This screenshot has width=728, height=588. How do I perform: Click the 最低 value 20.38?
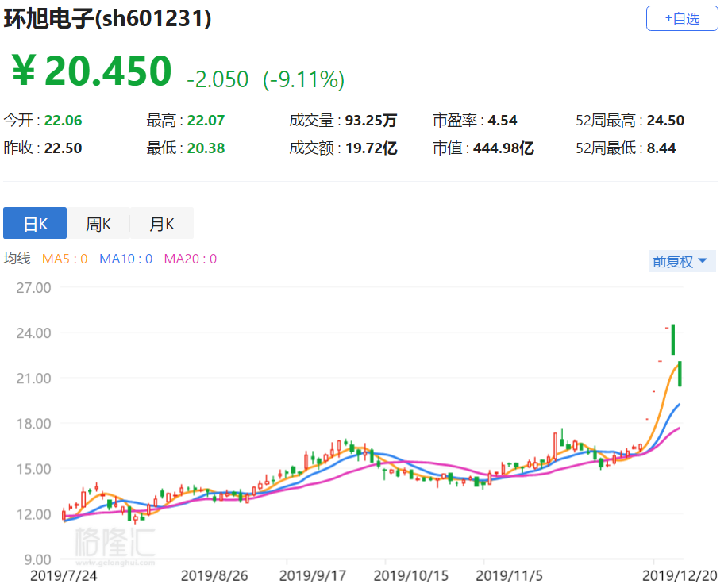pos(206,148)
